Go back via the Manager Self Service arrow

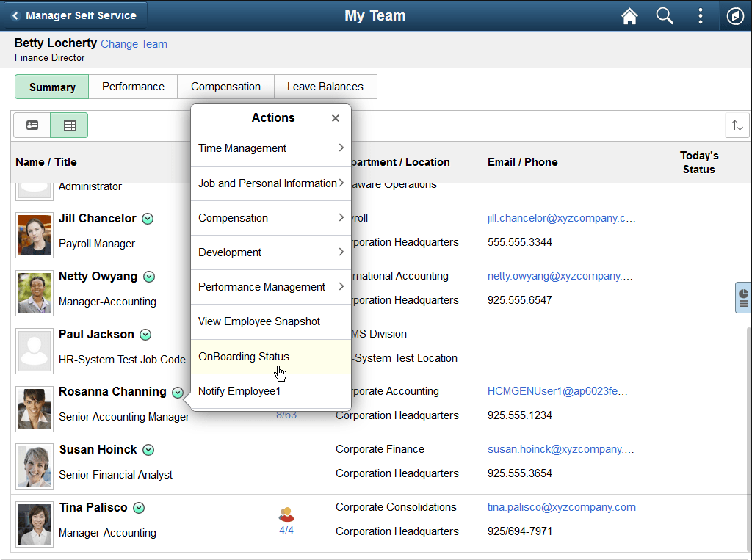(16, 15)
